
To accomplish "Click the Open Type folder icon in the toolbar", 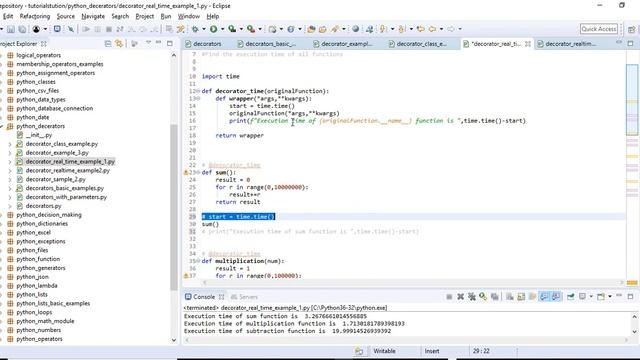I will 311,29.
